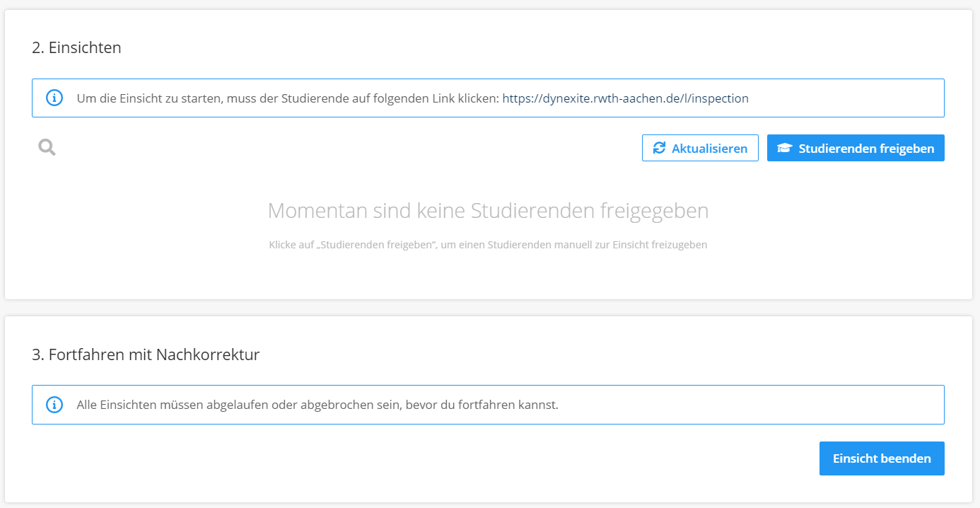Click the hint text below the empty state
This screenshot has height=508, width=980.
click(x=488, y=245)
